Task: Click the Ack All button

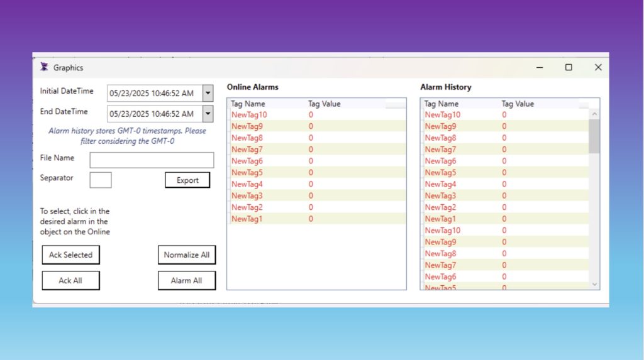Action: tap(70, 280)
